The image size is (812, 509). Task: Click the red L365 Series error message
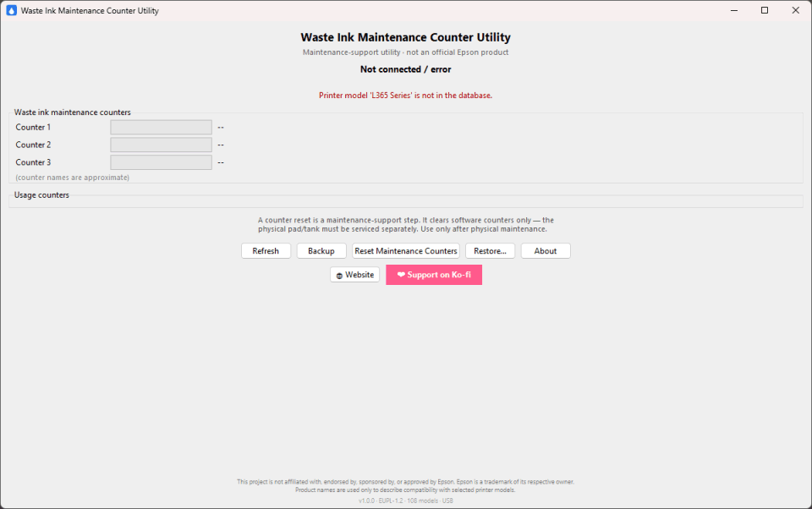405,96
